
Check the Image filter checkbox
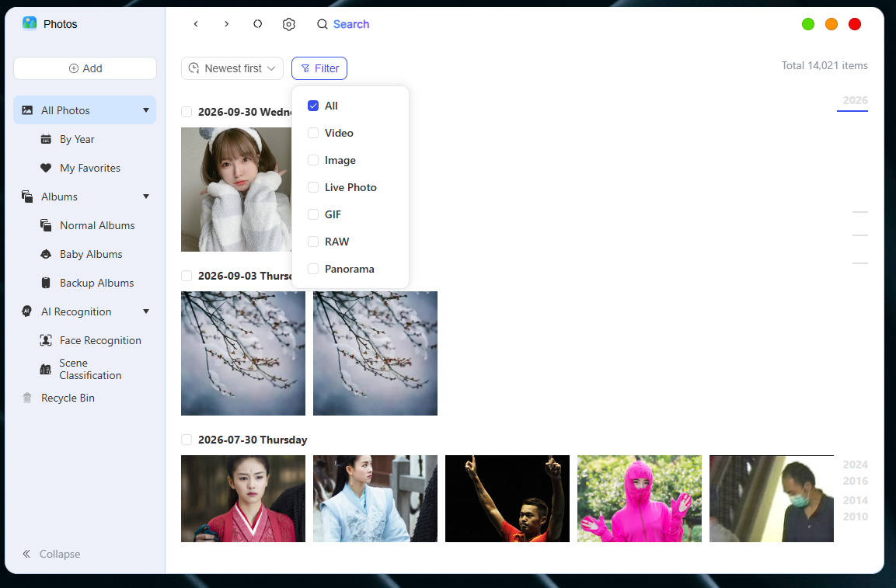[313, 160]
